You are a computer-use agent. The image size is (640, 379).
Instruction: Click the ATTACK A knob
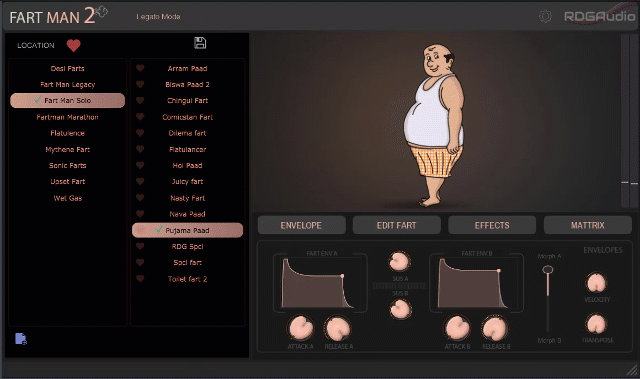pyautogui.click(x=301, y=328)
